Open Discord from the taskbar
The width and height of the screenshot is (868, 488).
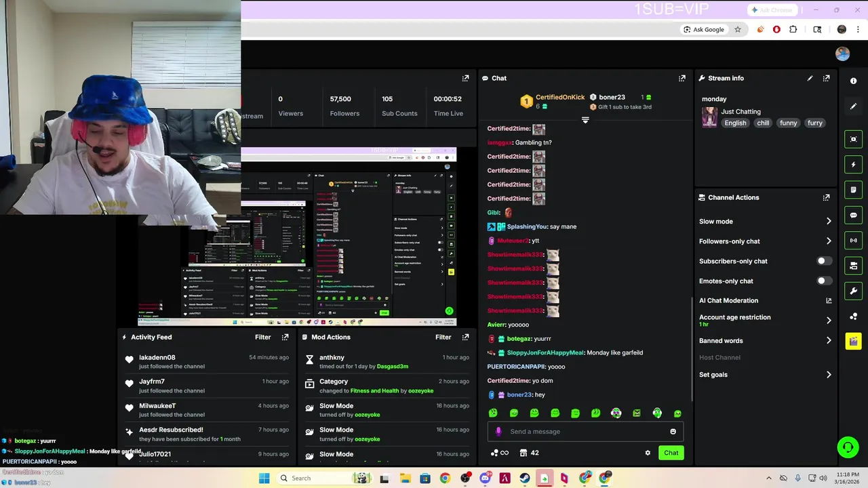tap(485, 478)
